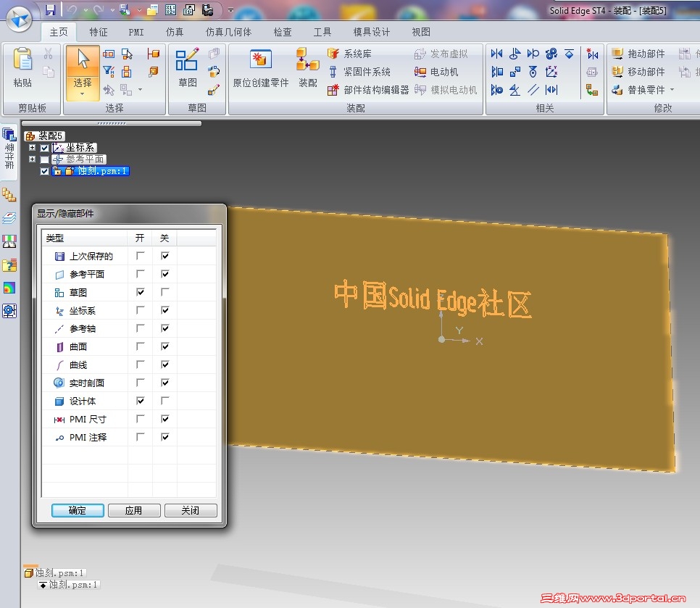Check On (开) for 参考平面 row

(140, 274)
